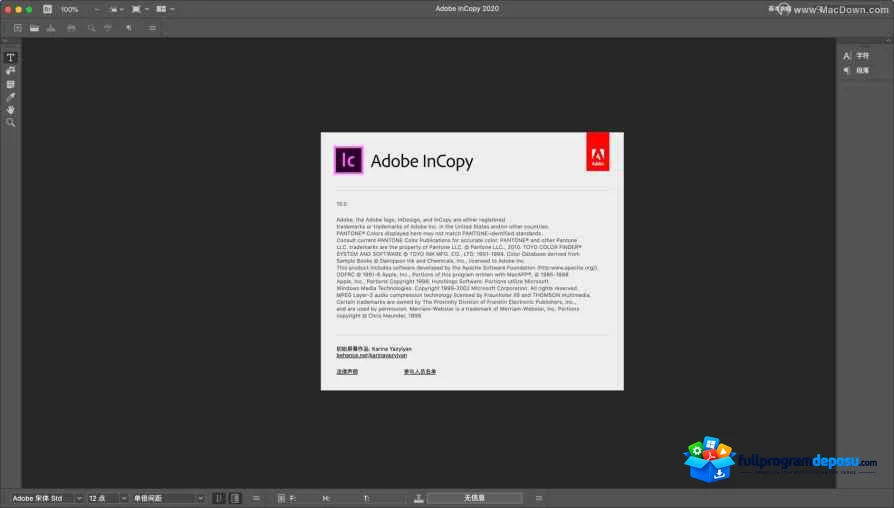Open the status bar options menu at right end
The image size is (894, 508).
tap(539, 498)
